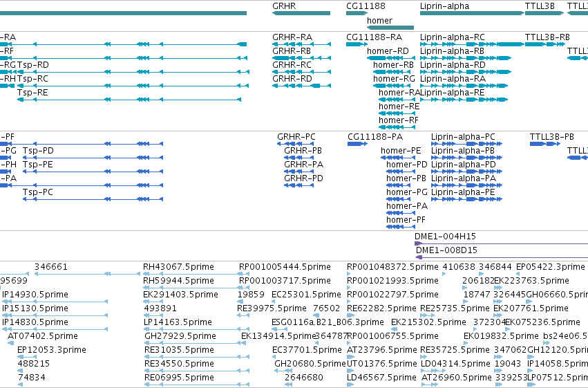Open the Tsp-PC protein label

coord(37,192)
